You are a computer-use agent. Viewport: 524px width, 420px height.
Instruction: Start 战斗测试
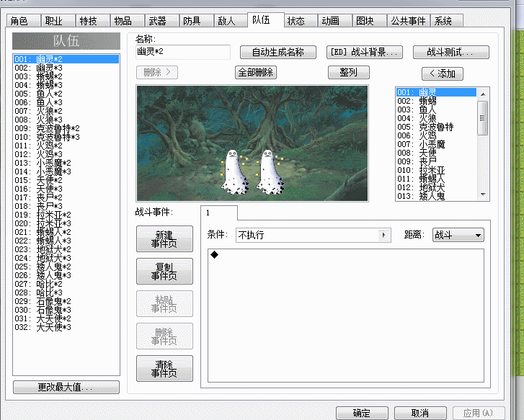[x=450, y=52]
